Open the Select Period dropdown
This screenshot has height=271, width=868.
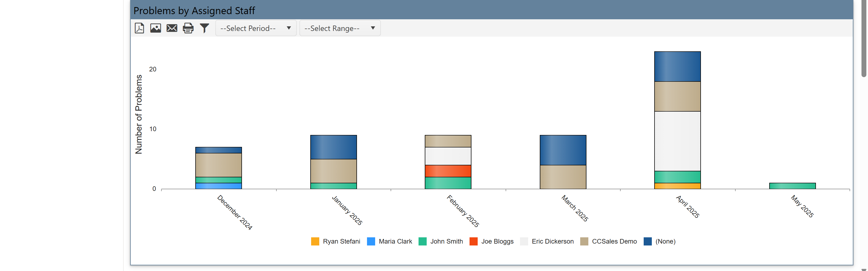[x=256, y=28]
